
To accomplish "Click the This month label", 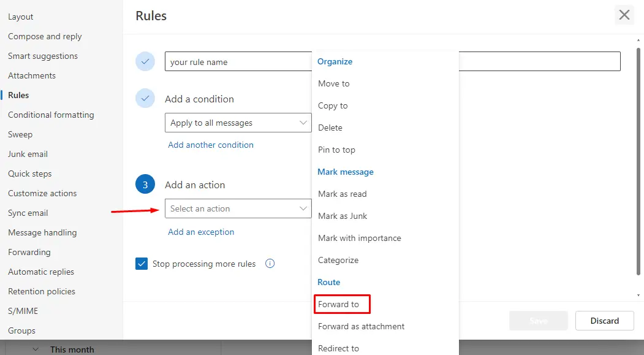I will pyautogui.click(x=72, y=349).
